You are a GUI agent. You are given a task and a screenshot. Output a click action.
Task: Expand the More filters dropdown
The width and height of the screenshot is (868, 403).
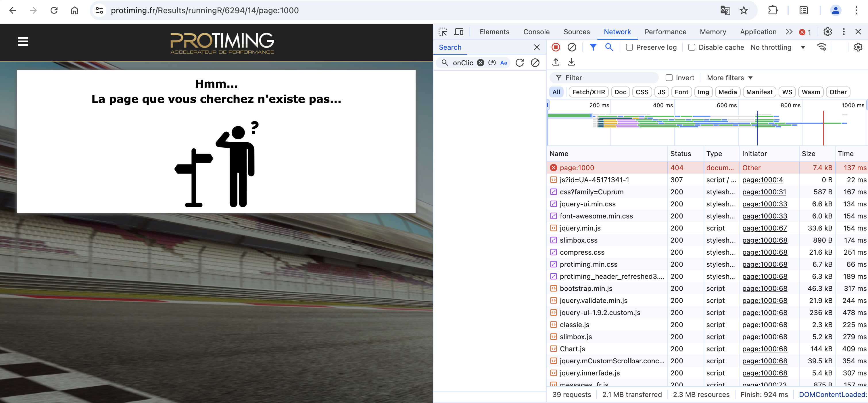(x=729, y=78)
